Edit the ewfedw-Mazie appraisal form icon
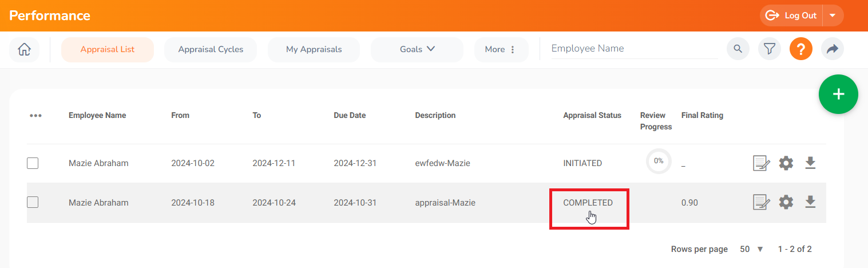The height and width of the screenshot is (268, 868). 761,164
